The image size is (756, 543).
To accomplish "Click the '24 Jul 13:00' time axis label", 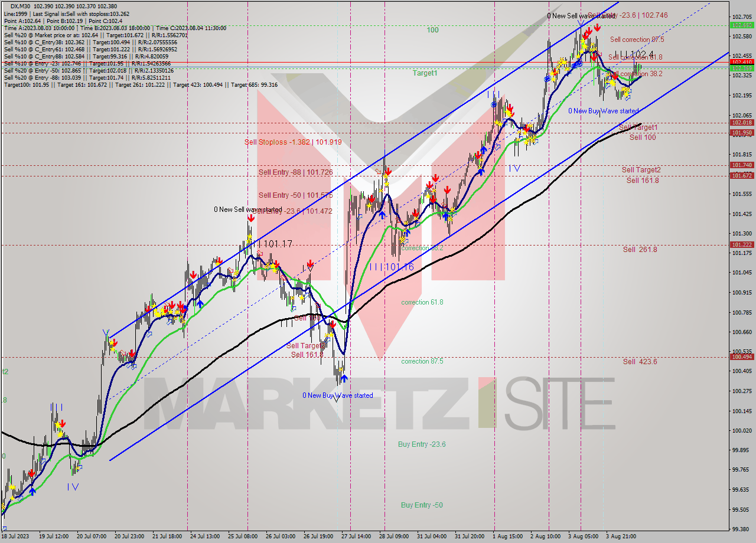I will [x=204, y=537].
